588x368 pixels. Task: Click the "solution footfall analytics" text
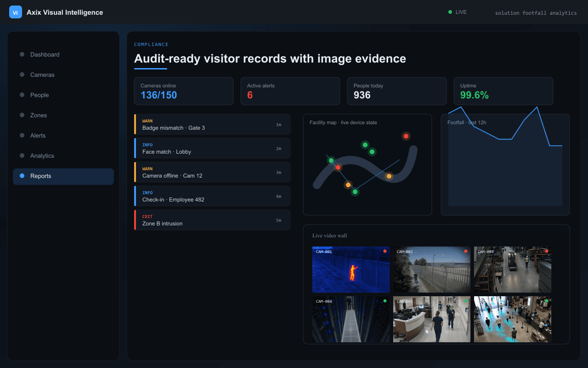pos(536,13)
